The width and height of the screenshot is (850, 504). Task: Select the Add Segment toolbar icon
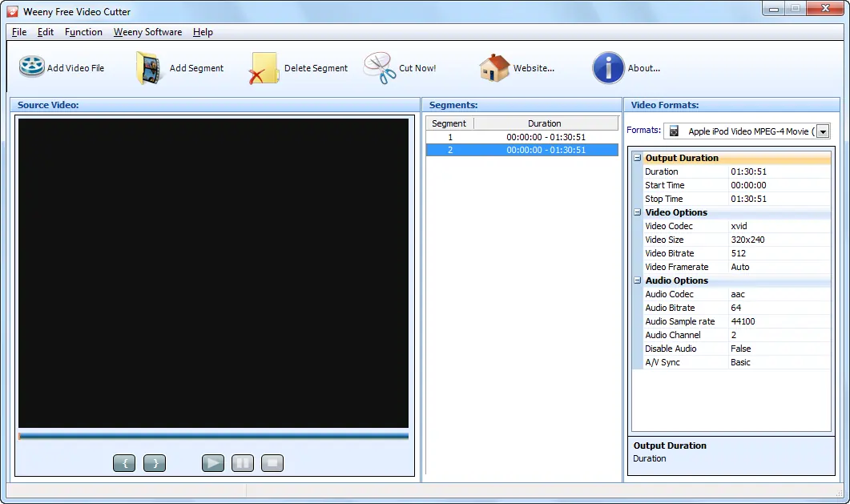click(x=149, y=67)
